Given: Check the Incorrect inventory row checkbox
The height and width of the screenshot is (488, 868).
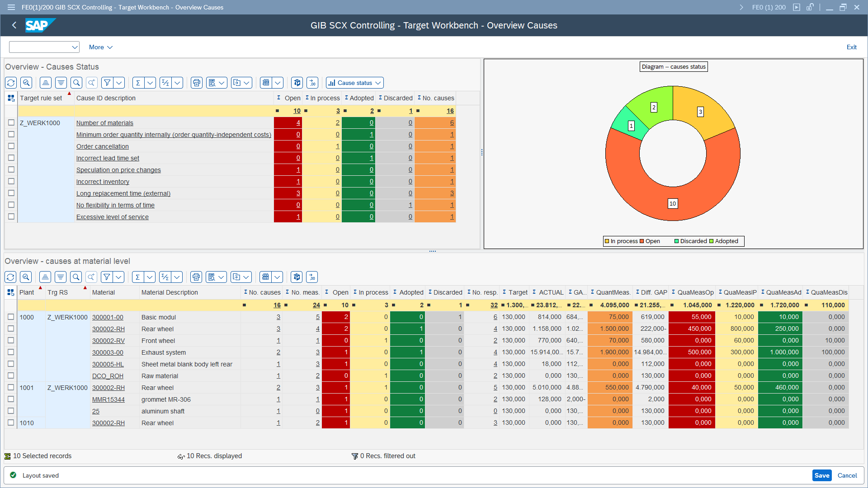Looking at the screenshot, I should pyautogui.click(x=11, y=181).
